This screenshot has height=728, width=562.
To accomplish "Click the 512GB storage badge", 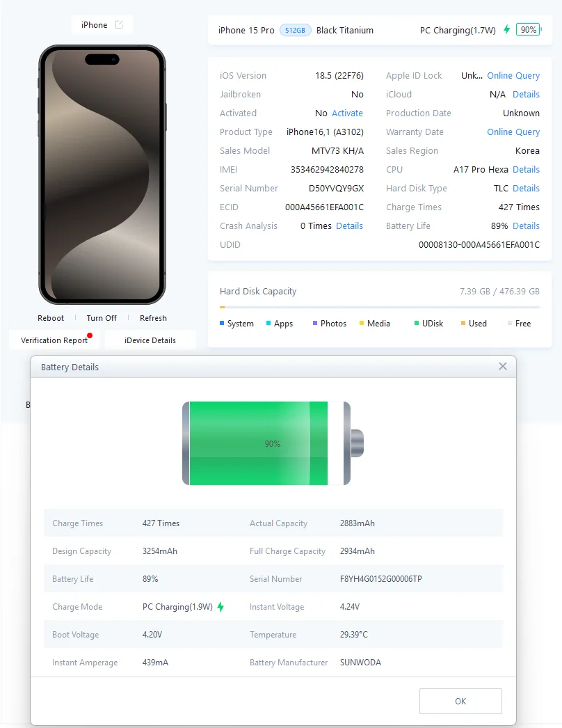I will (x=295, y=30).
